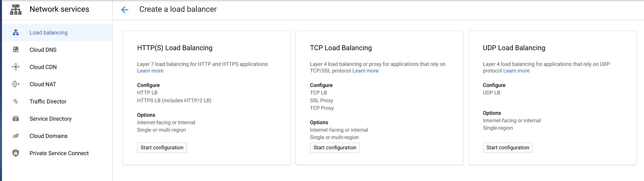Open Private Service Connect menu item
Viewport: 644px width, 181px height.
point(59,153)
